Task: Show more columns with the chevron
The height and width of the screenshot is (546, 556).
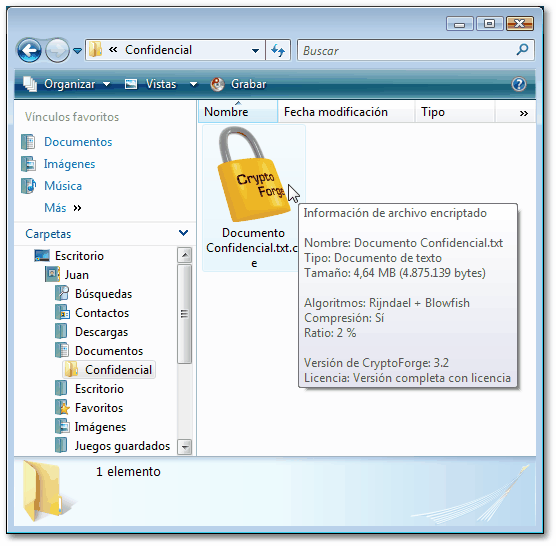Action: 523,113
